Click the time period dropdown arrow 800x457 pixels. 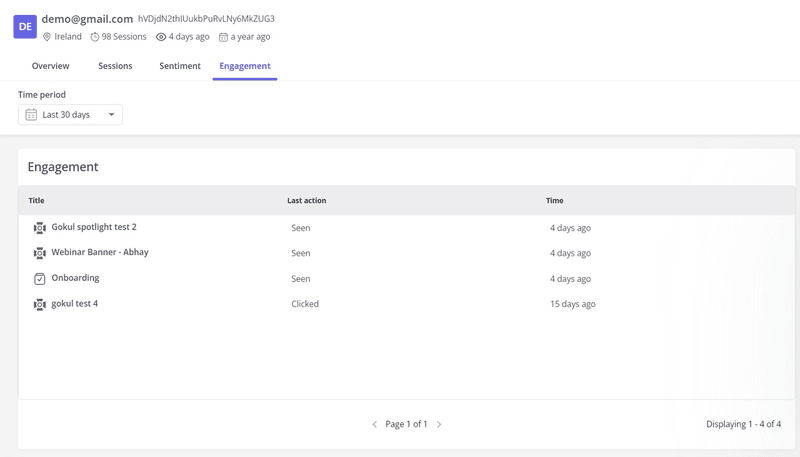point(111,115)
